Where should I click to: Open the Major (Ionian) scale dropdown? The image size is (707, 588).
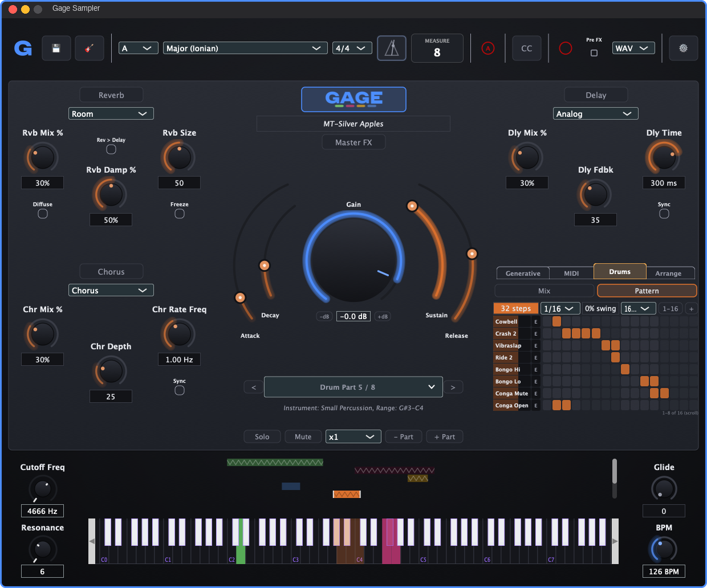[x=245, y=48]
